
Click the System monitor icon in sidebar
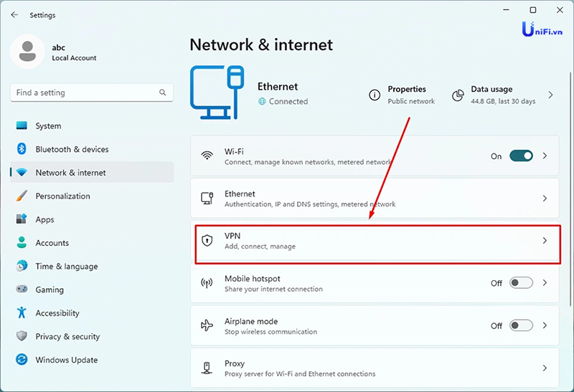[x=22, y=125]
